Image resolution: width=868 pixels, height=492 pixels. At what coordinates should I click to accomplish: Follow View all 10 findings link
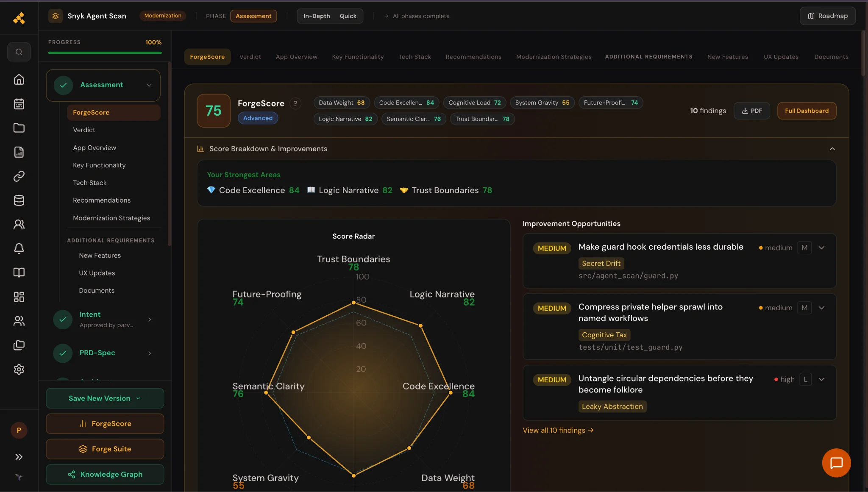[x=558, y=430]
